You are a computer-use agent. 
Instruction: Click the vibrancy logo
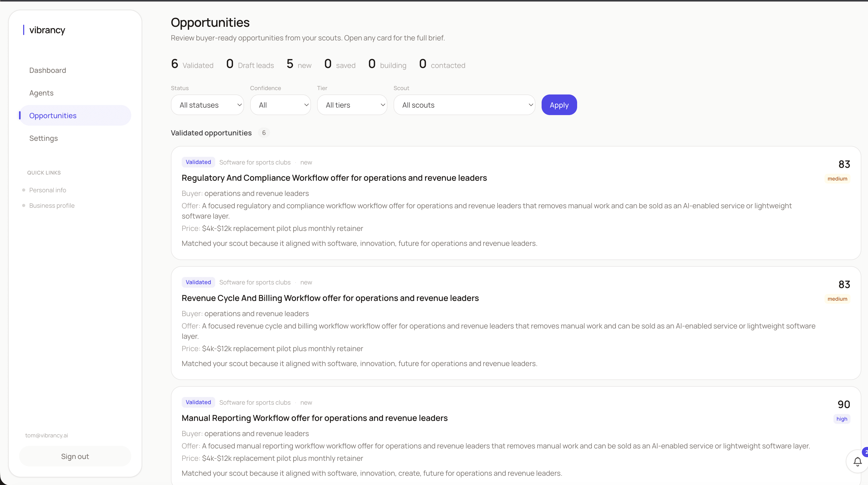[44, 30]
